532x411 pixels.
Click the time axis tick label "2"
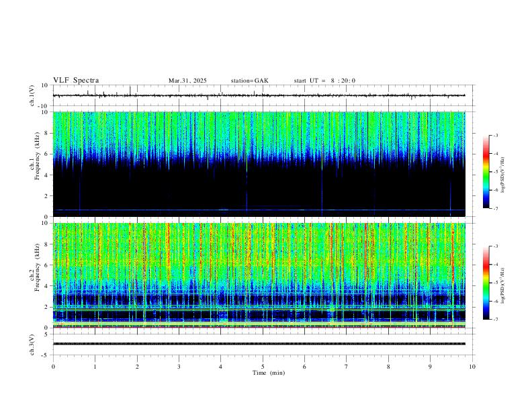[137, 367]
